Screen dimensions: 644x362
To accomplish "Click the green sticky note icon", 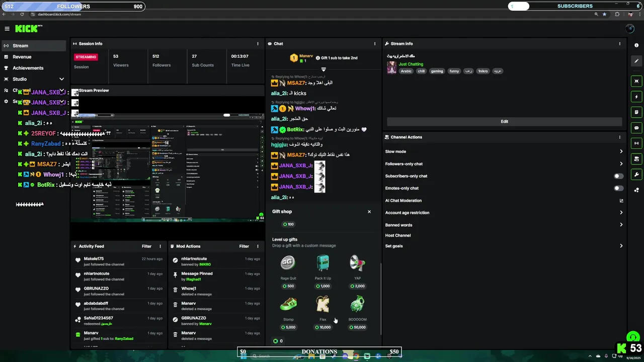I will (x=636, y=112).
